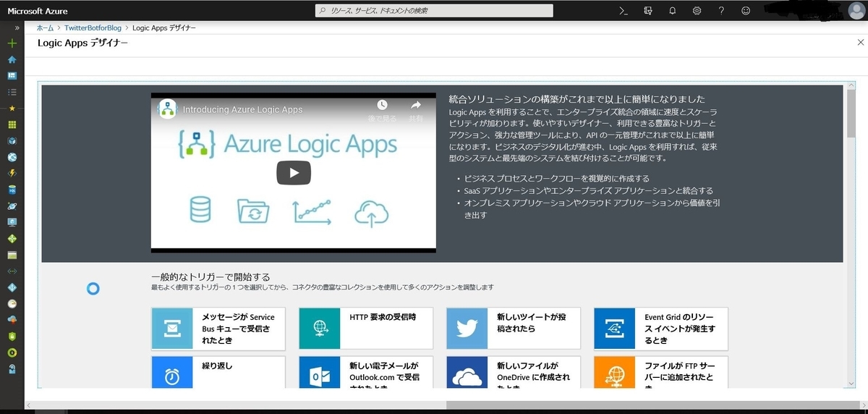
Task: Select OneDrive new file trigger card
Action: click(514, 371)
